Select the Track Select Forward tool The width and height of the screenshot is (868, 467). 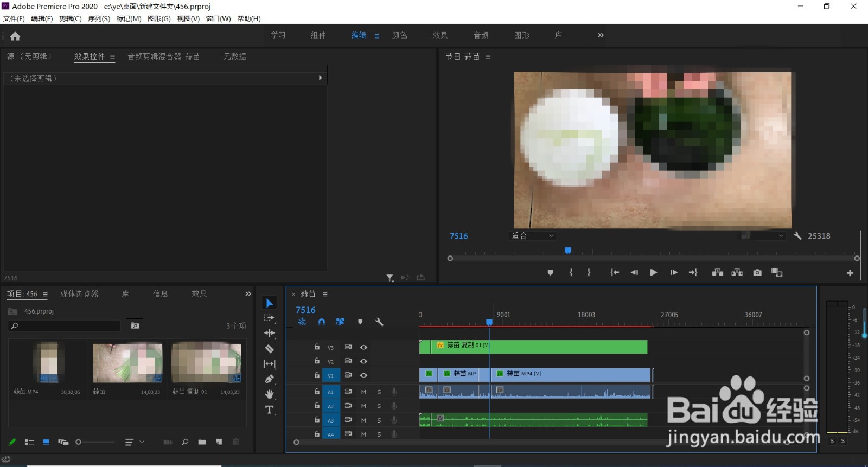coord(270,318)
